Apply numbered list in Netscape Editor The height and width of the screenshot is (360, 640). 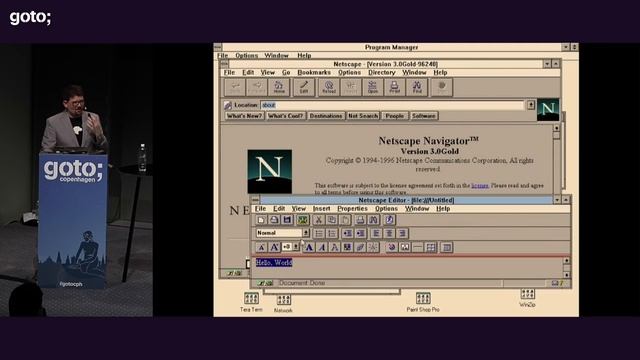click(x=332, y=233)
